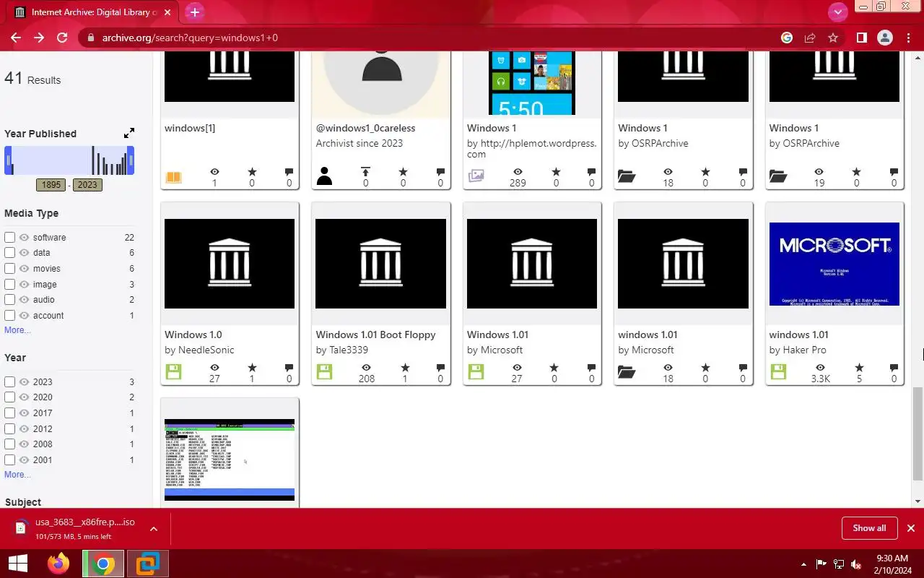Image resolution: width=924 pixels, height=578 pixels.
Task: Go back with the browser back arrow
Action: point(16,38)
